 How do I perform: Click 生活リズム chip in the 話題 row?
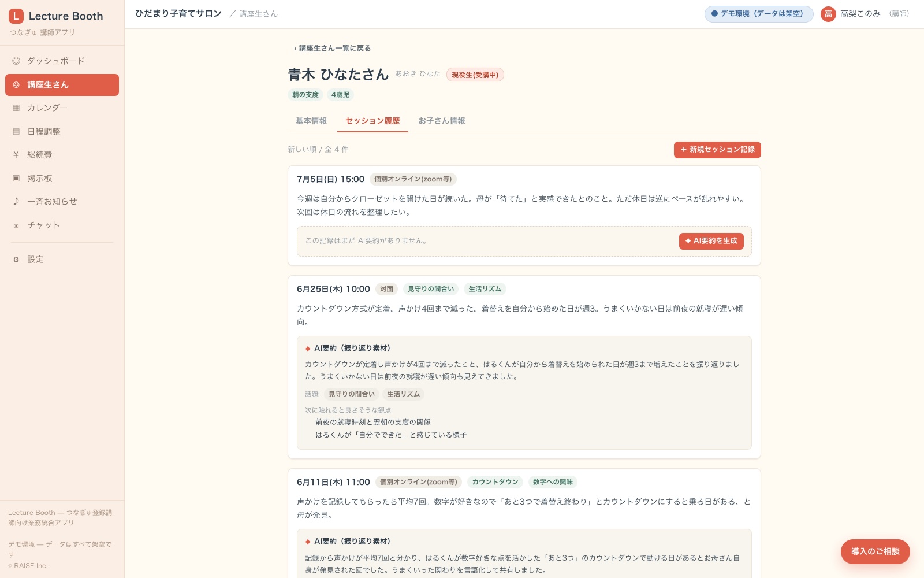403,394
